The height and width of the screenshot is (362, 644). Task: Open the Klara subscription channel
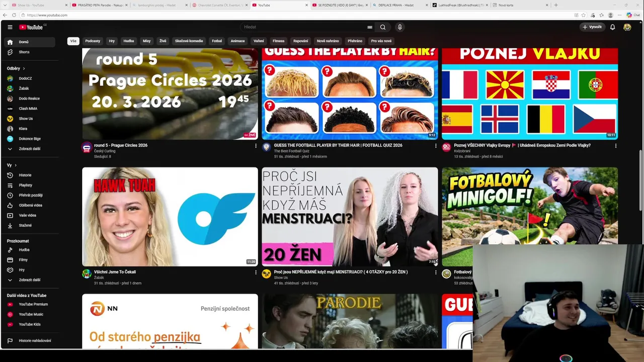pos(30,129)
